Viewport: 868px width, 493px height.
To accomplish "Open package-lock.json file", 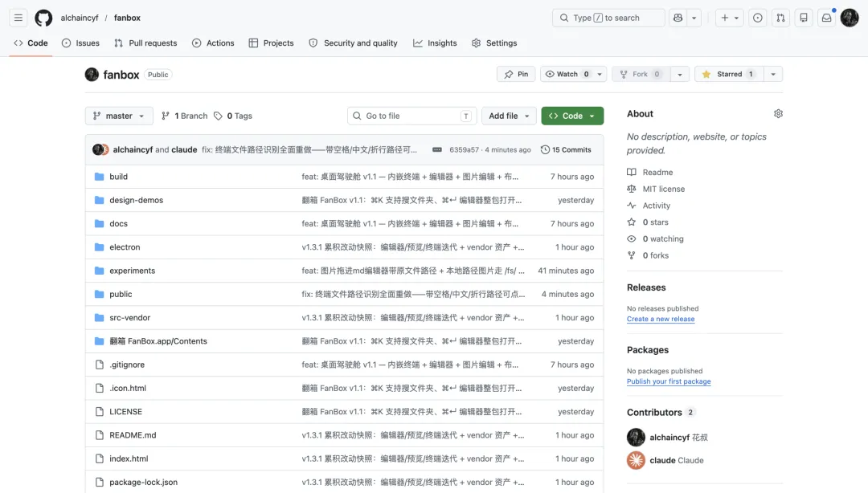I will [x=143, y=482].
